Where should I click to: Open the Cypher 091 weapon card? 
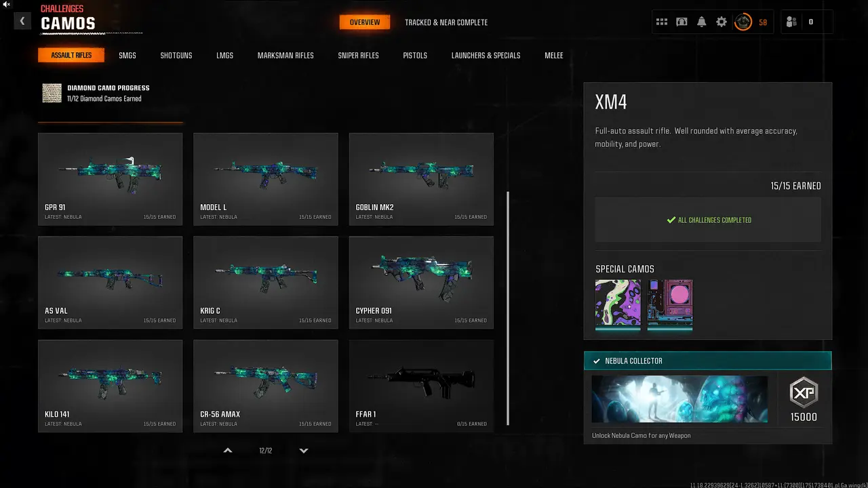tap(421, 283)
